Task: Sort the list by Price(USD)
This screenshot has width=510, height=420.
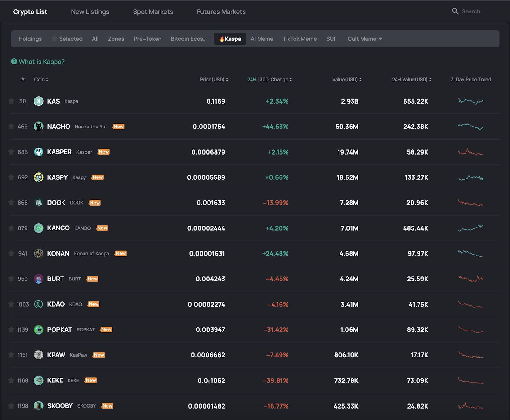Action: 214,80
